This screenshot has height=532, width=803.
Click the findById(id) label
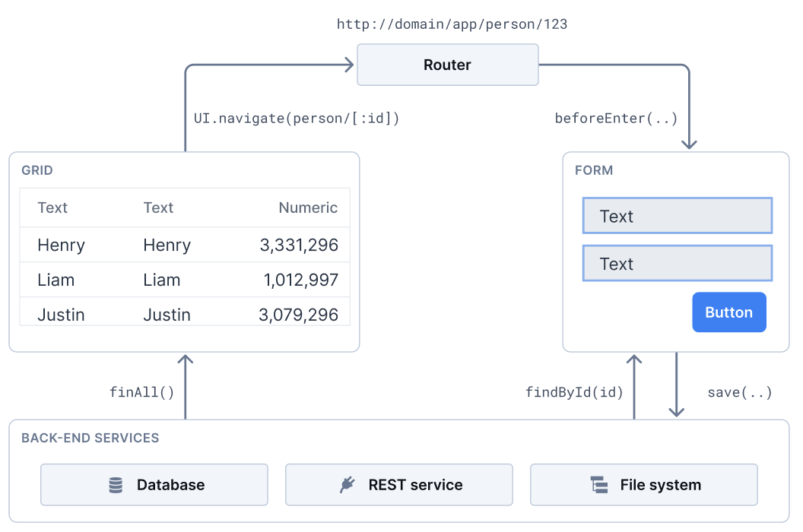[574, 392]
